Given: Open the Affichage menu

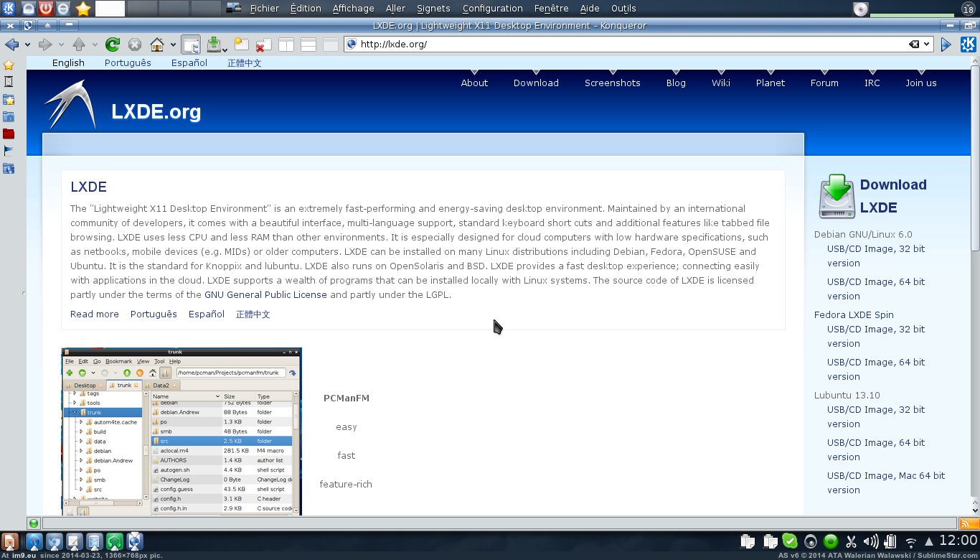Looking at the screenshot, I should [353, 9].
